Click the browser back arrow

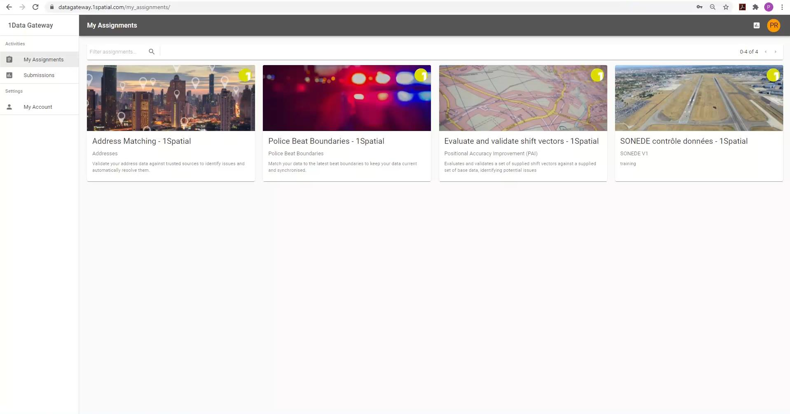click(x=9, y=7)
